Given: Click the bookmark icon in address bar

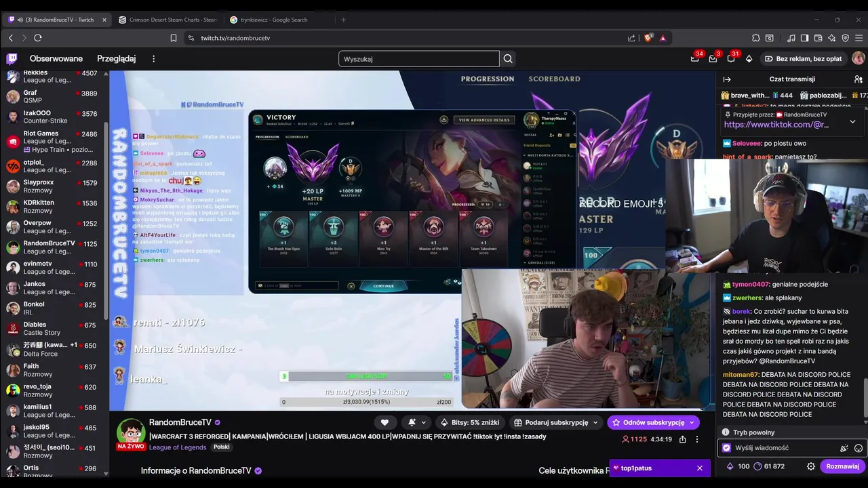Looking at the screenshot, I should [174, 38].
